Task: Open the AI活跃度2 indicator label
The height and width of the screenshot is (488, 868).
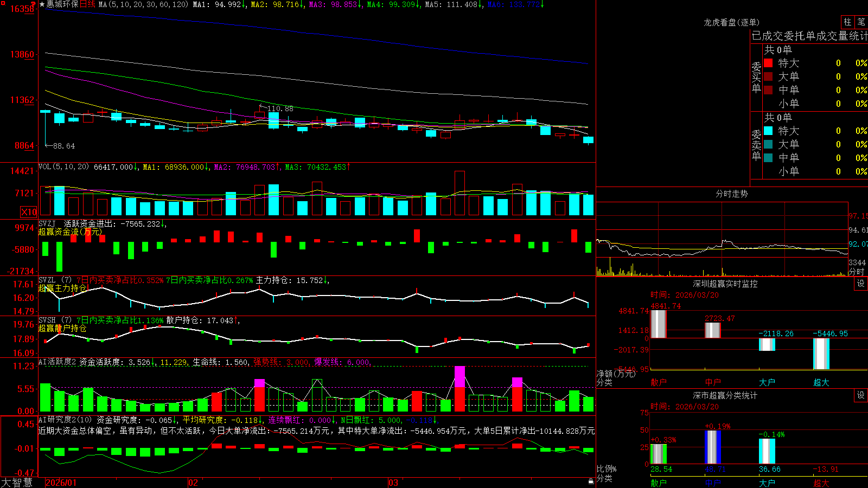Action: [58, 362]
